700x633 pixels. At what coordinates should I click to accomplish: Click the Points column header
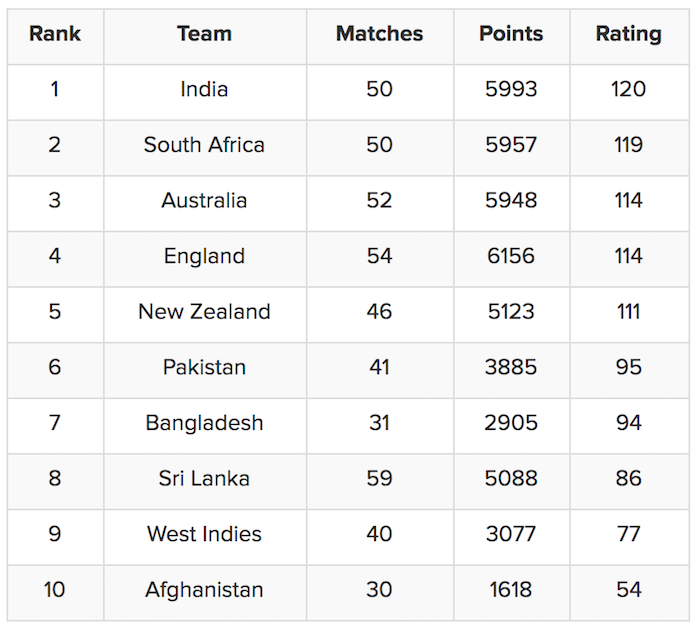click(511, 34)
